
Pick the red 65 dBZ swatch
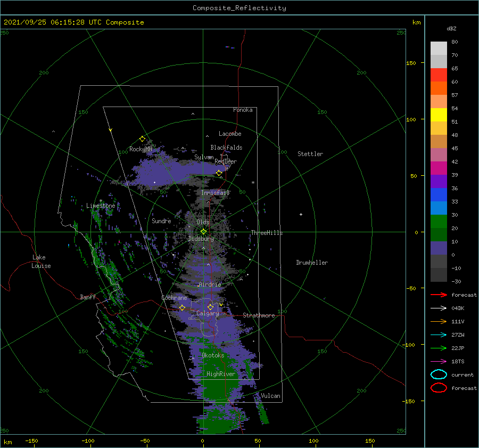(x=439, y=75)
